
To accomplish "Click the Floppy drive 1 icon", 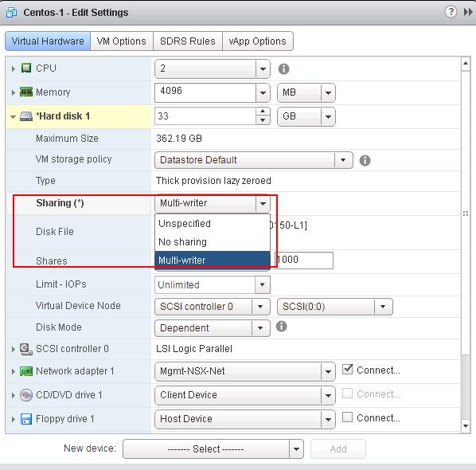I will (x=26, y=419).
